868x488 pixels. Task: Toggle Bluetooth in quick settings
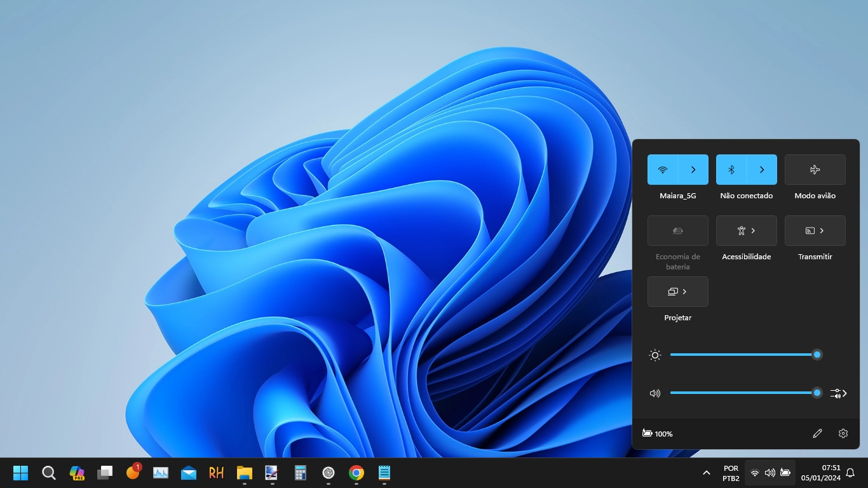[731, 170]
